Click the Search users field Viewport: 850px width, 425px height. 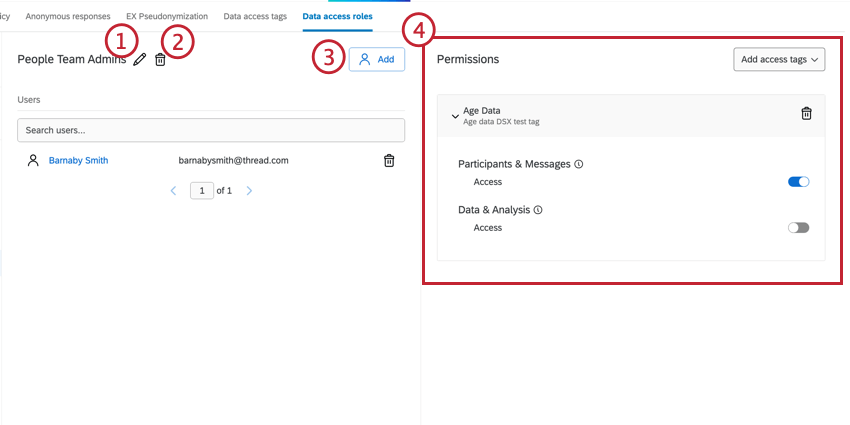pyautogui.click(x=211, y=130)
